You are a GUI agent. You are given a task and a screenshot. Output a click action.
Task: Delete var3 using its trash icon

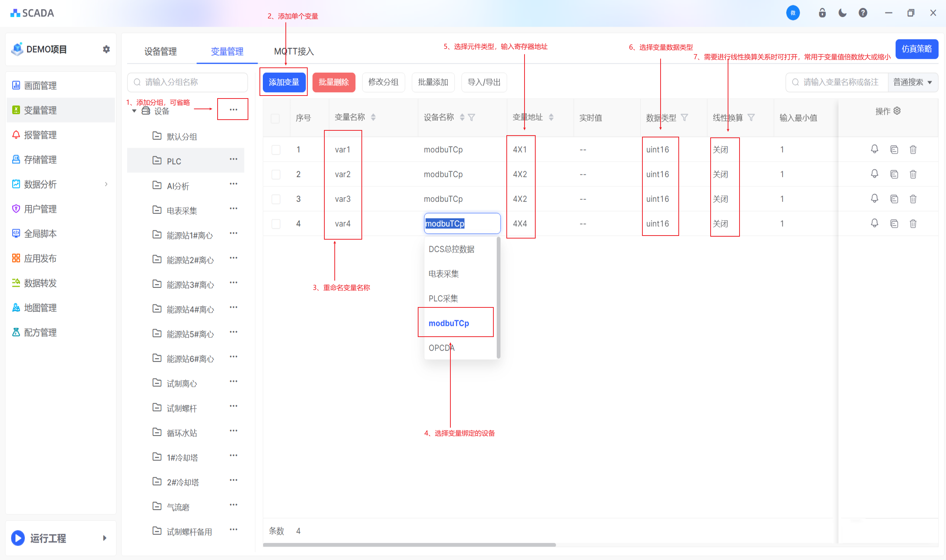pyautogui.click(x=913, y=199)
